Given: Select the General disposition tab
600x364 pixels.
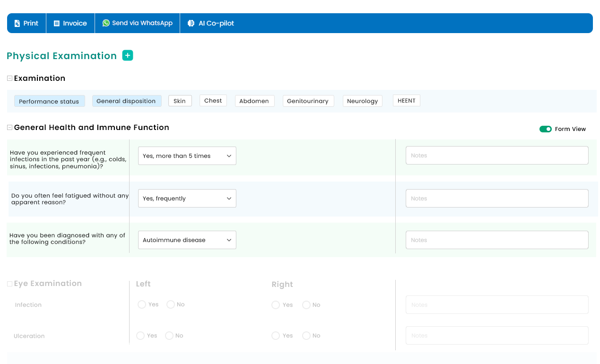Looking at the screenshot, I should click(126, 101).
